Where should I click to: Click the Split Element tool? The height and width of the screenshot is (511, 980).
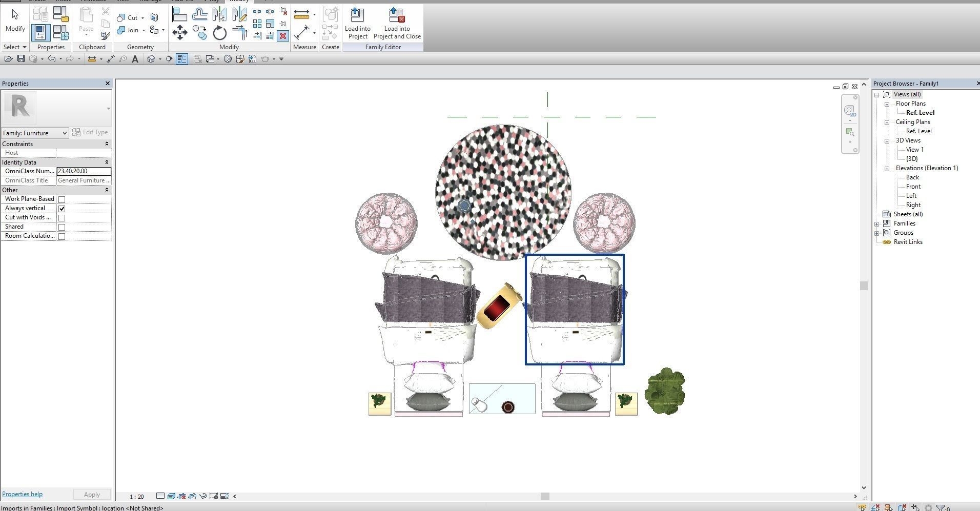[x=257, y=11]
